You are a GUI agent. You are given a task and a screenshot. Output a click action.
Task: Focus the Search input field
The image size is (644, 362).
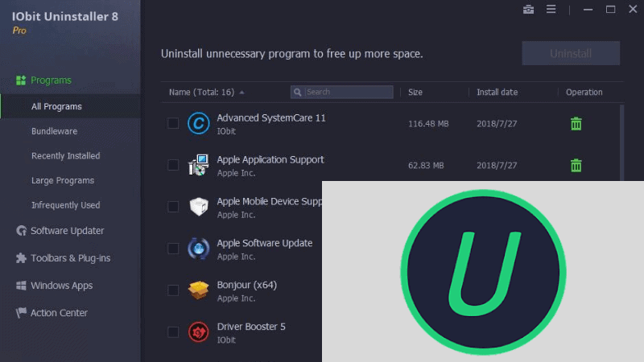[341, 92]
